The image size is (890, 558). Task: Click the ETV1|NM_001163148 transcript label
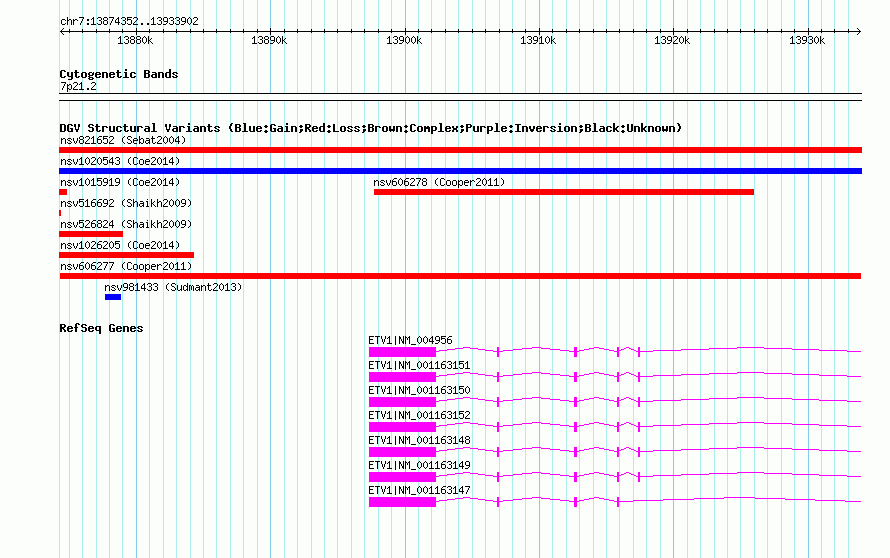click(x=419, y=440)
